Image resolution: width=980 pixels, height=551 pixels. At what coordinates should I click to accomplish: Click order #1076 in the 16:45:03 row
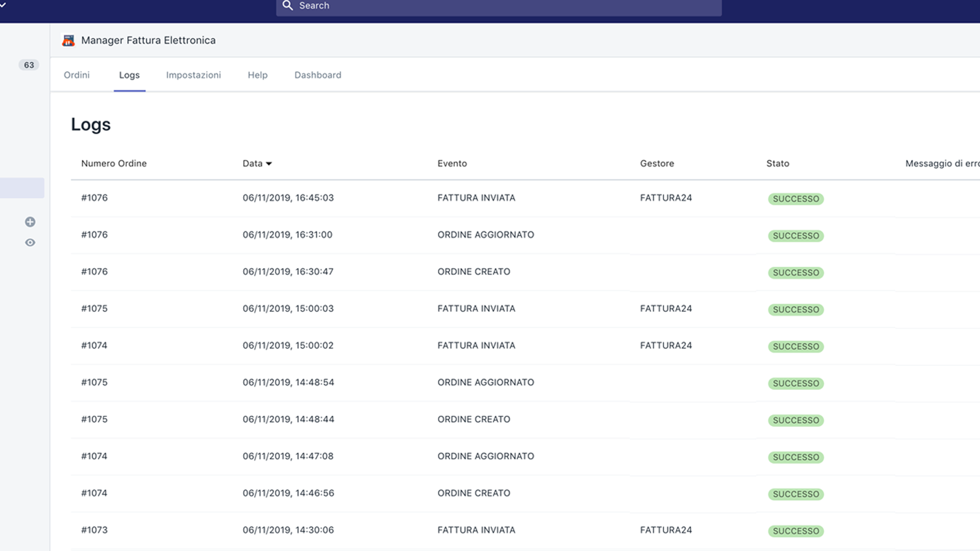click(94, 198)
